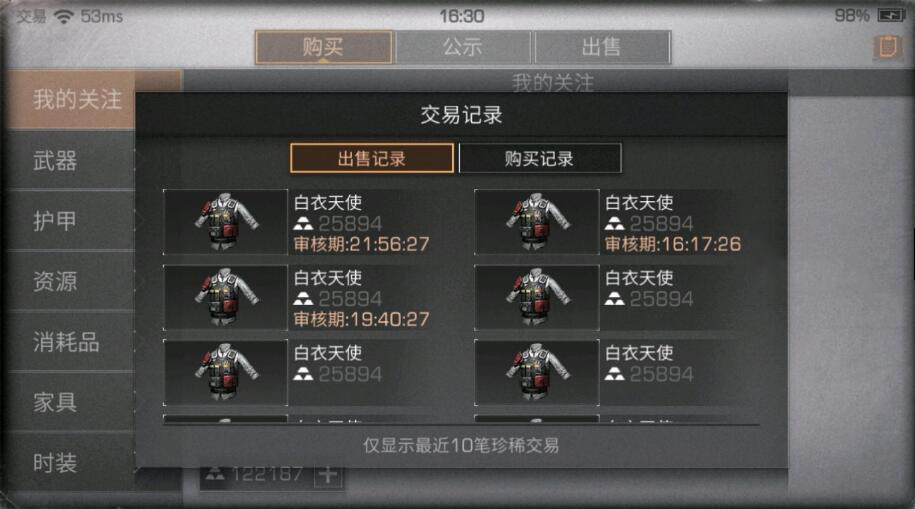Switch to 购买记录 tab
This screenshot has height=509, width=915.
pos(540,158)
